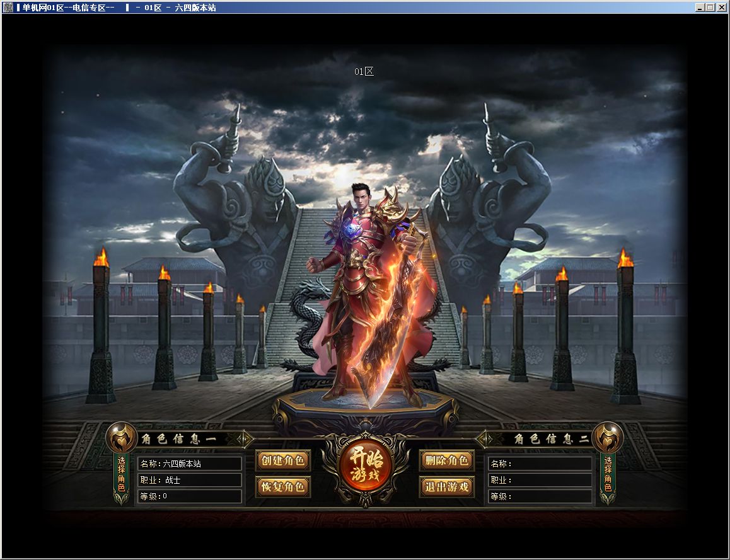Click the application icon in the title bar
Screen dimensions: 730x560
pyautogui.click(x=8, y=8)
